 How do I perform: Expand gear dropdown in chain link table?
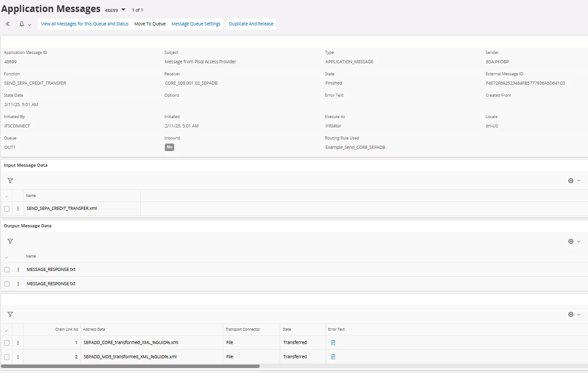click(579, 314)
